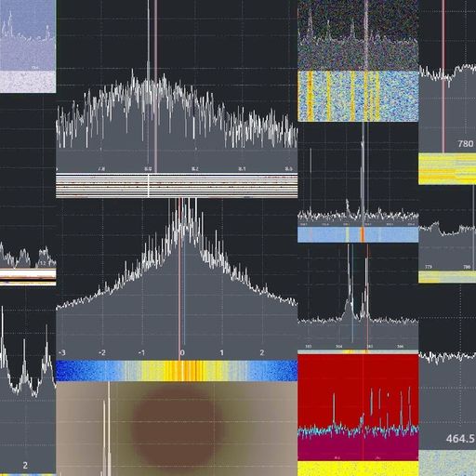Select the noisy colored spectrum with yellow-striped waterfall
This screenshot has width=476, height=476.
[358, 60]
